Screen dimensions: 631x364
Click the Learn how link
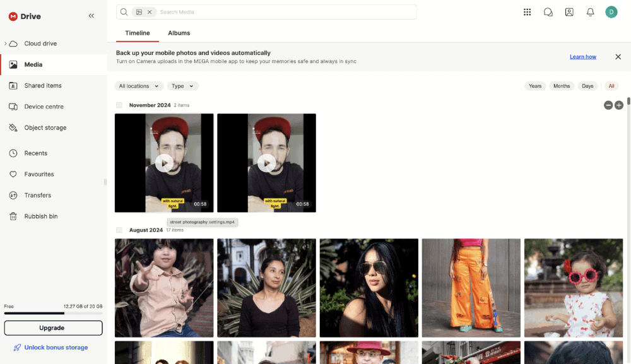[582, 57]
